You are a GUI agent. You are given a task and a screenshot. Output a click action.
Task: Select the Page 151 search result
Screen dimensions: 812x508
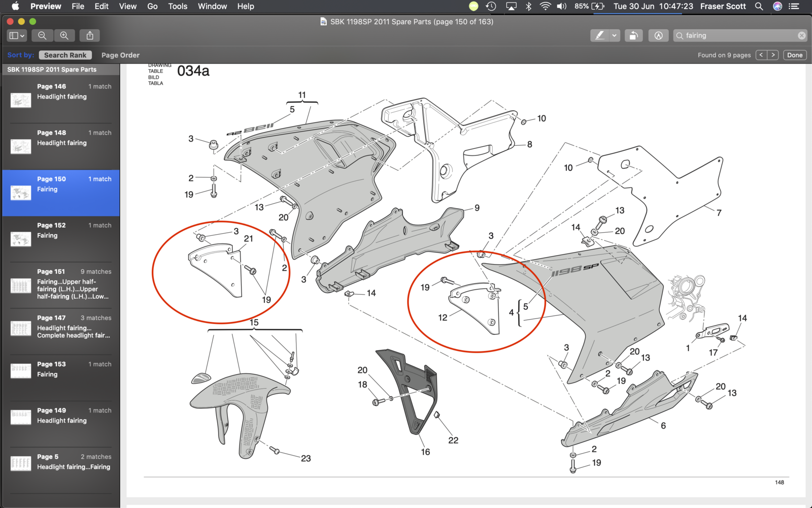[61, 285]
